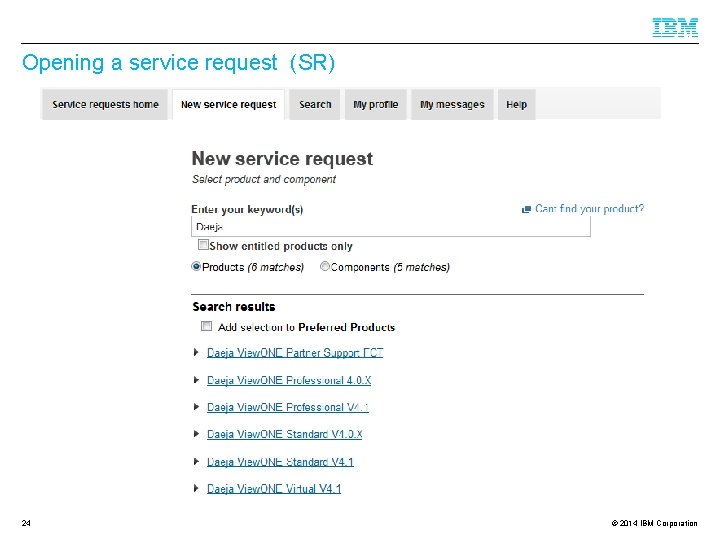Click the popup icon beside Can't find your product
The image size is (720, 540).
[526, 210]
